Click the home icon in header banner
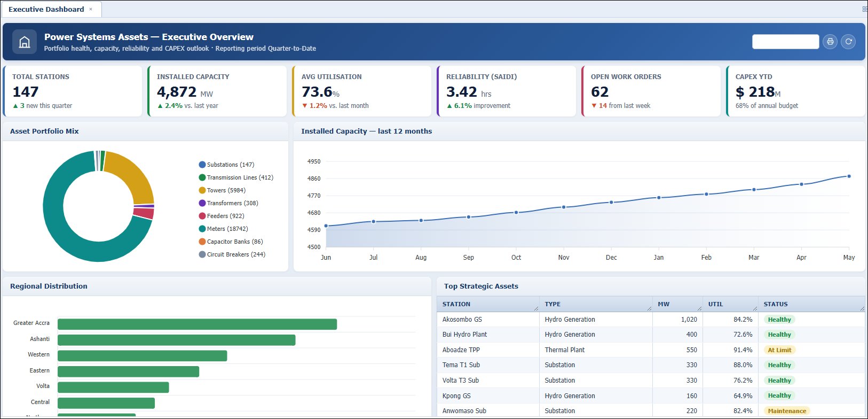868x419 pixels. coord(24,42)
